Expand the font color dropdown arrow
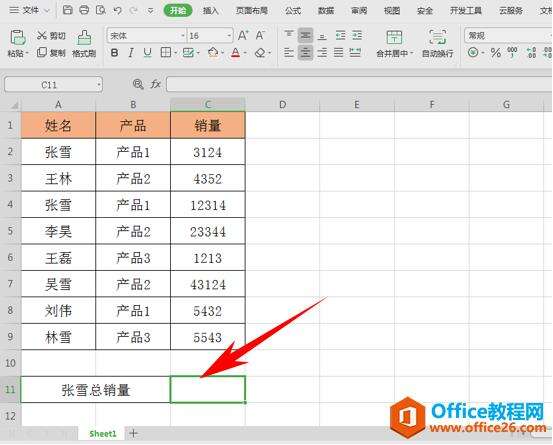 (x=245, y=53)
